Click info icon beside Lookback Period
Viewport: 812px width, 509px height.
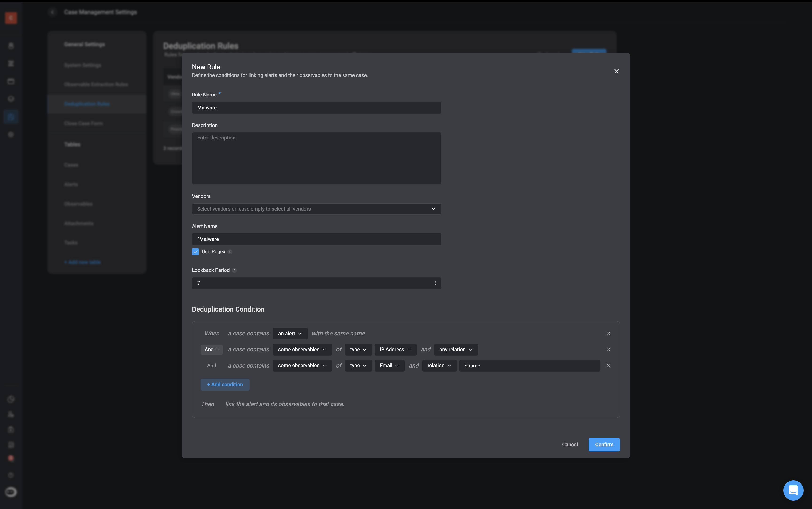(234, 270)
